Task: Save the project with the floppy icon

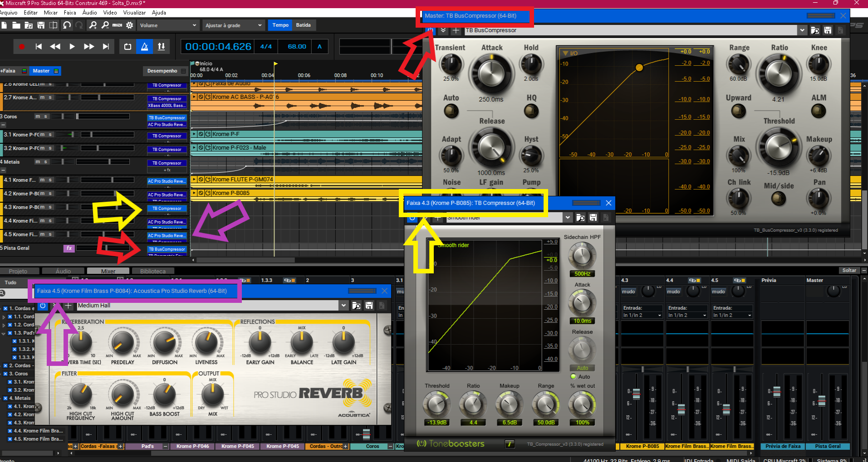Action: pyautogui.click(x=41, y=25)
